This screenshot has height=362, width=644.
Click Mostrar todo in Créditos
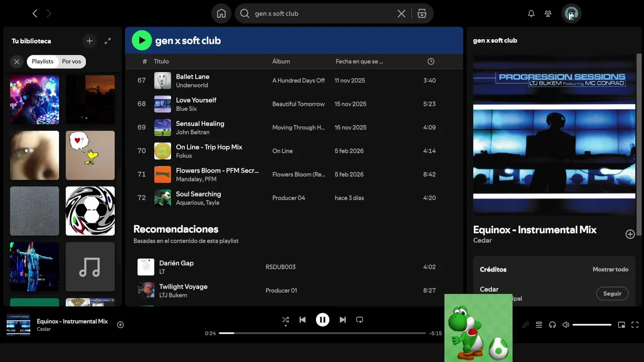coord(610,269)
